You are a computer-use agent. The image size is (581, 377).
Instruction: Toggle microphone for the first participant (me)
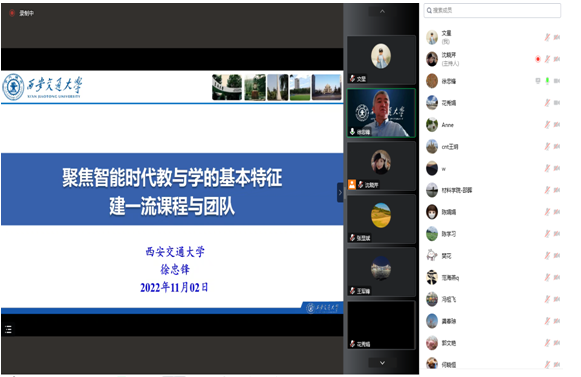pyautogui.click(x=547, y=37)
